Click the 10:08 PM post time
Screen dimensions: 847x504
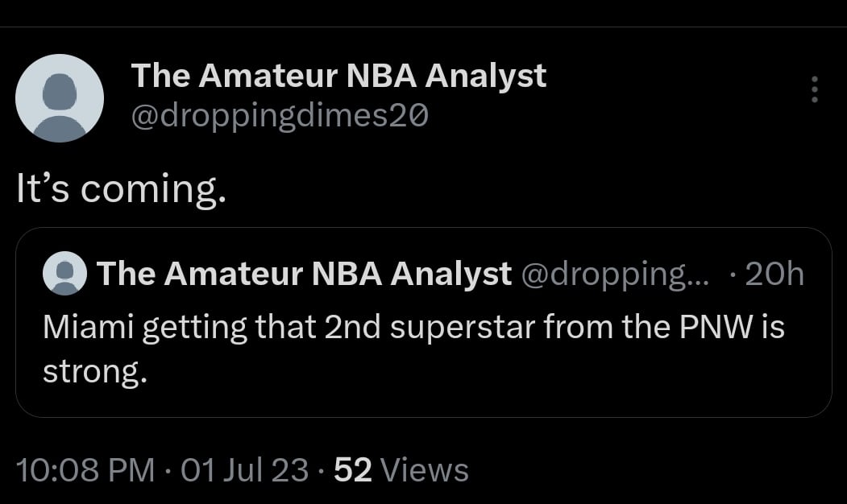coord(85,469)
